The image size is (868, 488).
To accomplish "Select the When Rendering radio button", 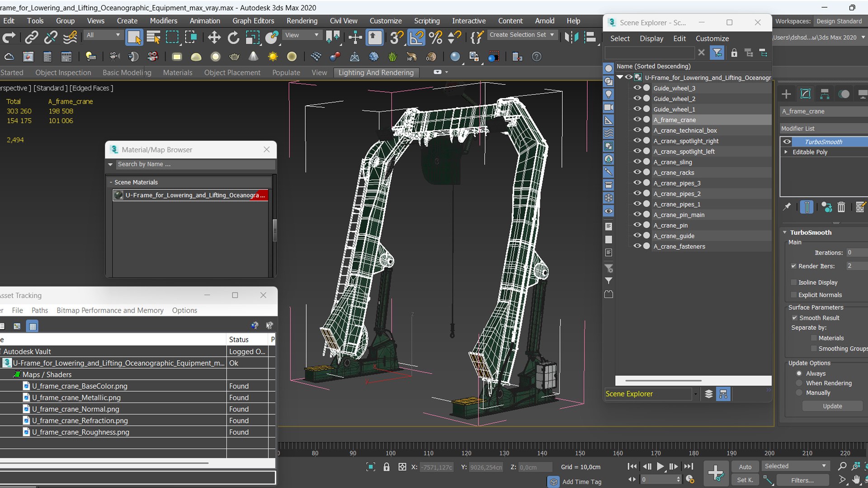I will coord(799,383).
